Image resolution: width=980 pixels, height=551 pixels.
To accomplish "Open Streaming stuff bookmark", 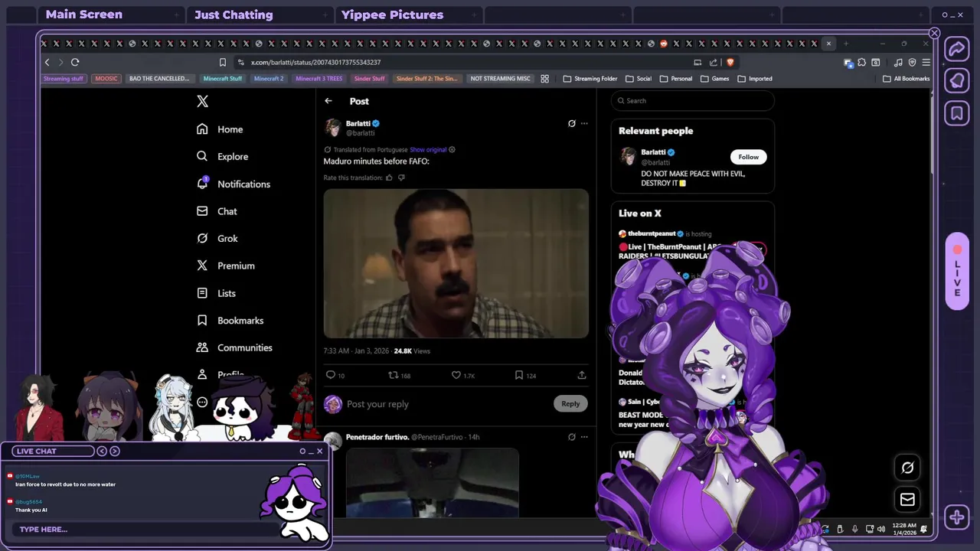I will click(x=64, y=78).
